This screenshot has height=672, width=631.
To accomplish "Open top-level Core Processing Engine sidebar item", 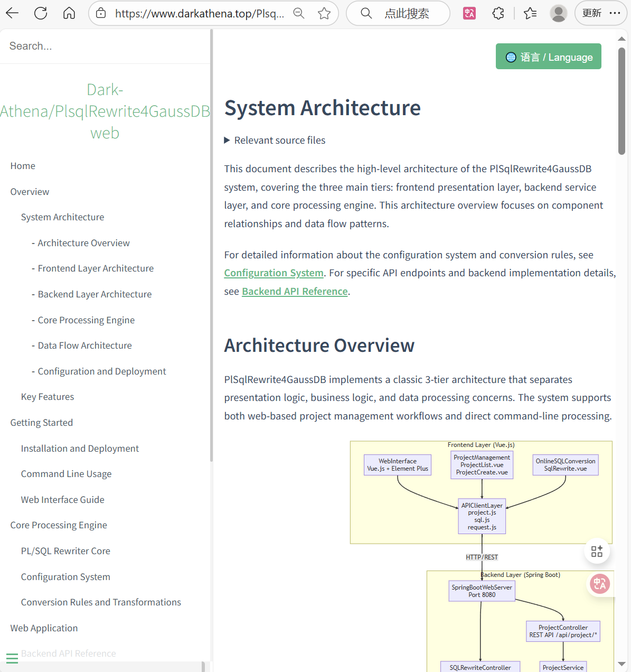I will pos(59,525).
